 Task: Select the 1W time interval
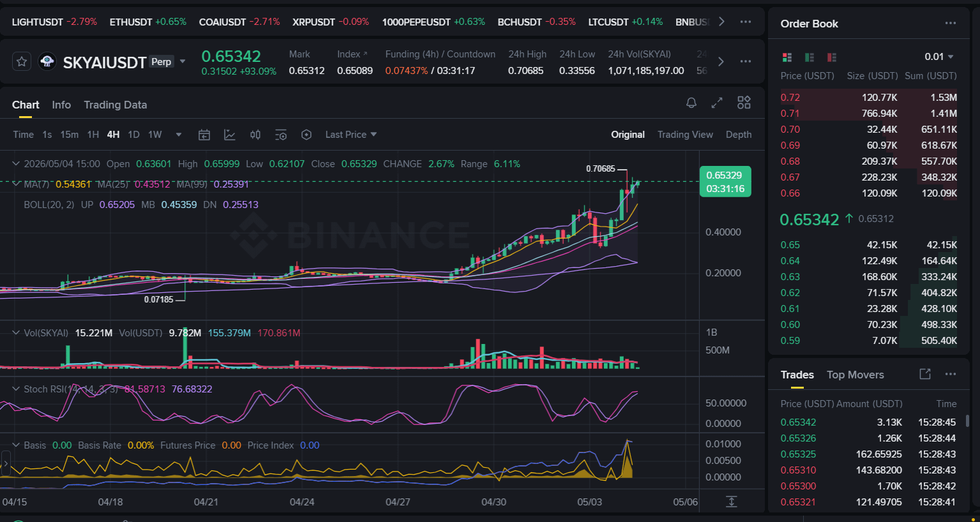point(155,135)
